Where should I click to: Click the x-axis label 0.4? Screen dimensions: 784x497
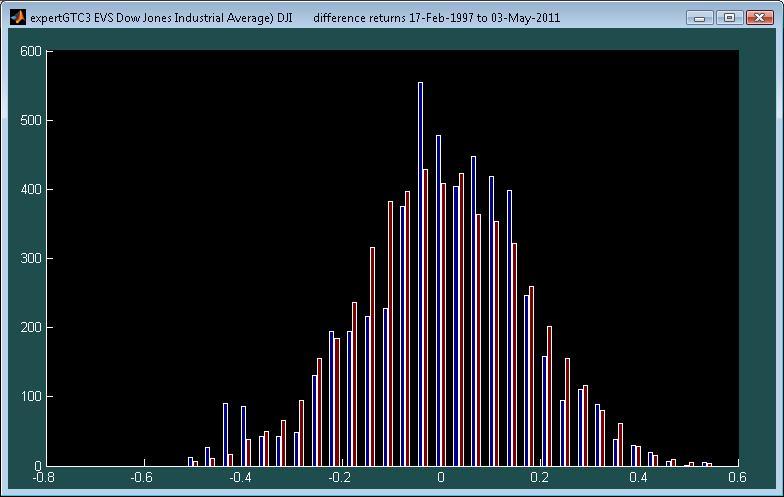click(x=639, y=478)
